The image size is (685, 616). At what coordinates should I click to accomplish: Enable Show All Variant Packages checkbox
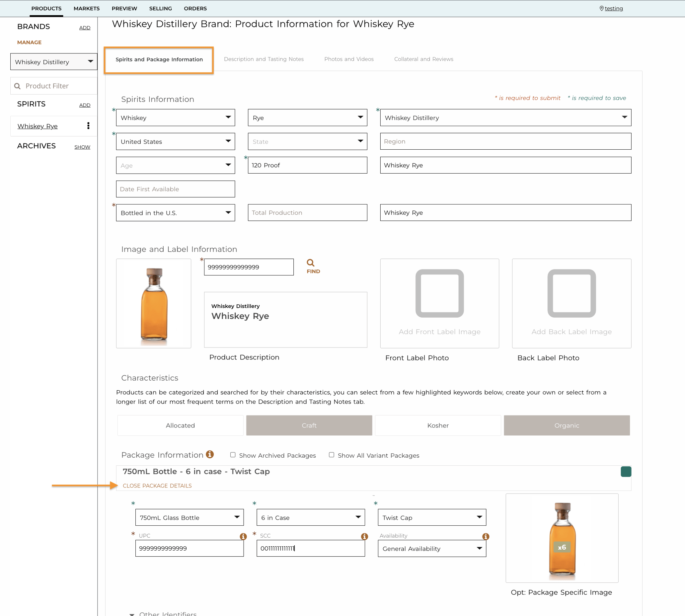pos(331,455)
